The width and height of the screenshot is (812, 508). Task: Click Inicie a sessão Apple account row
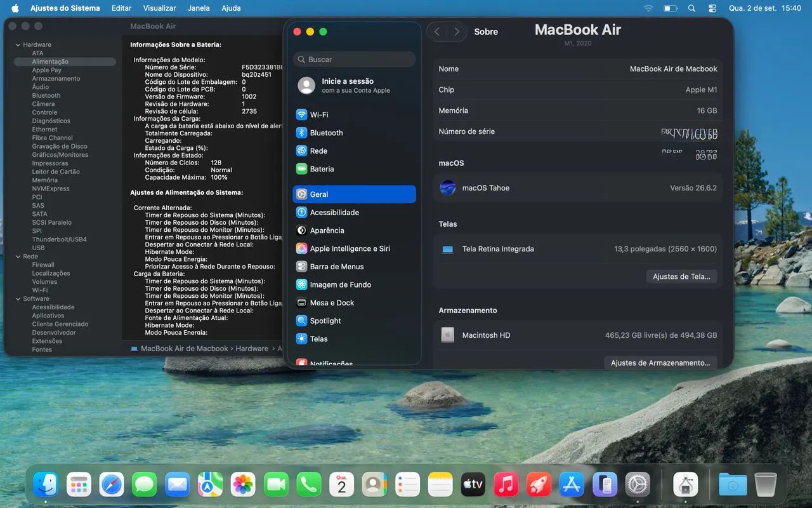[x=354, y=86]
